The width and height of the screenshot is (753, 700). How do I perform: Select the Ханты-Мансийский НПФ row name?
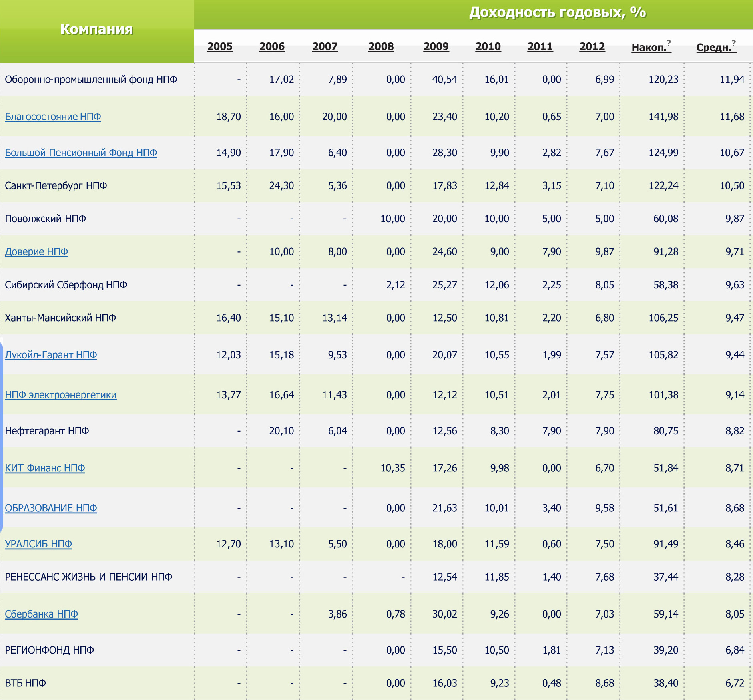click(60, 318)
